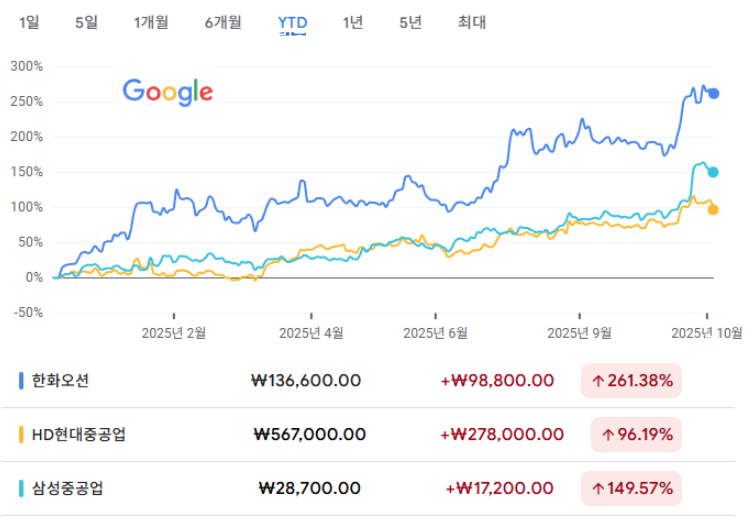Click the yellow HD현대중공업 endpoint dot
755x523 pixels.
pos(713,210)
